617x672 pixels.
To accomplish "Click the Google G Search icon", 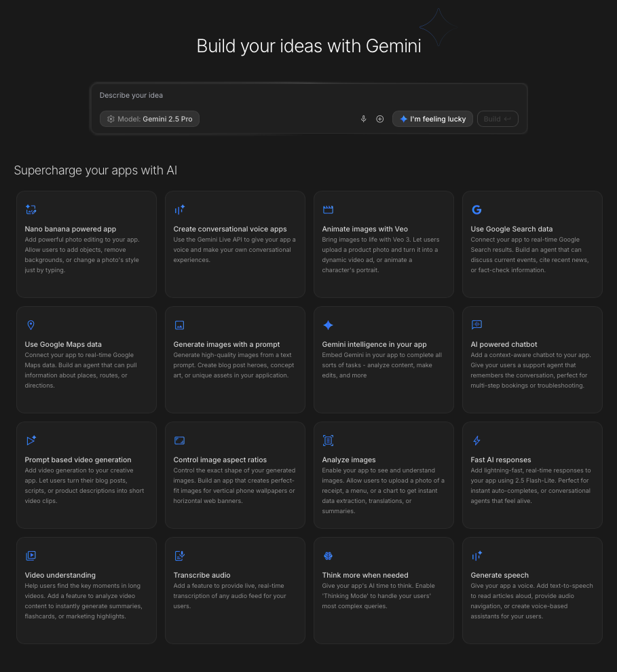I will click(x=476, y=209).
